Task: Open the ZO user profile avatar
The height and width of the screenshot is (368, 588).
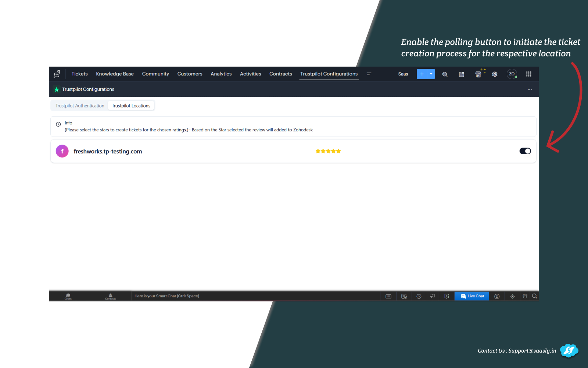Action: 512,74
